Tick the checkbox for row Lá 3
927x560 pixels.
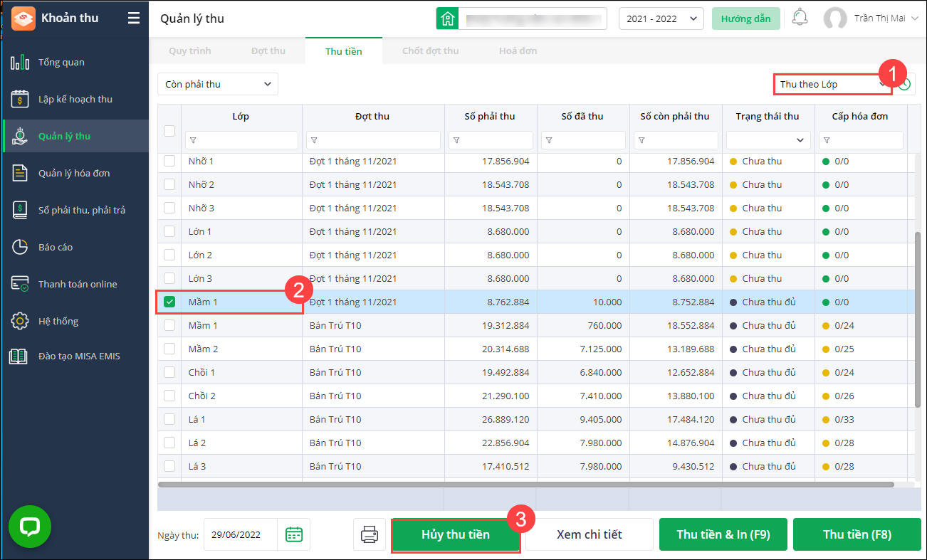pyautogui.click(x=169, y=466)
